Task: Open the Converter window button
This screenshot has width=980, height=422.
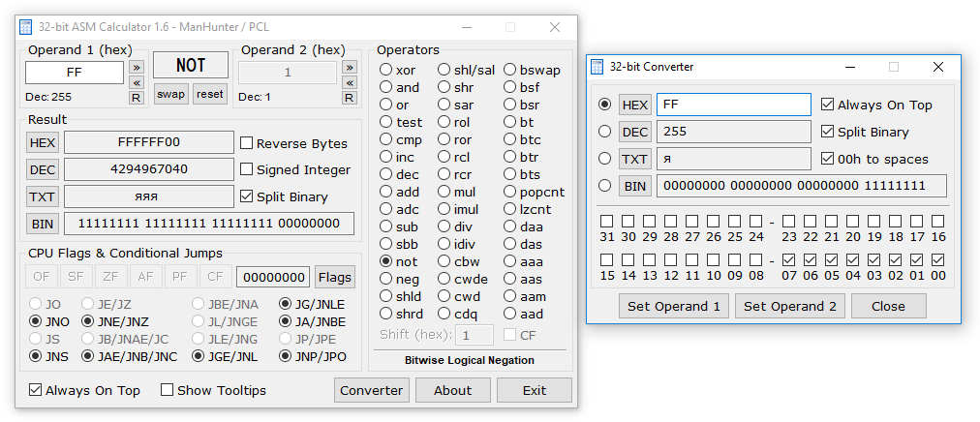Action: [371, 390]
